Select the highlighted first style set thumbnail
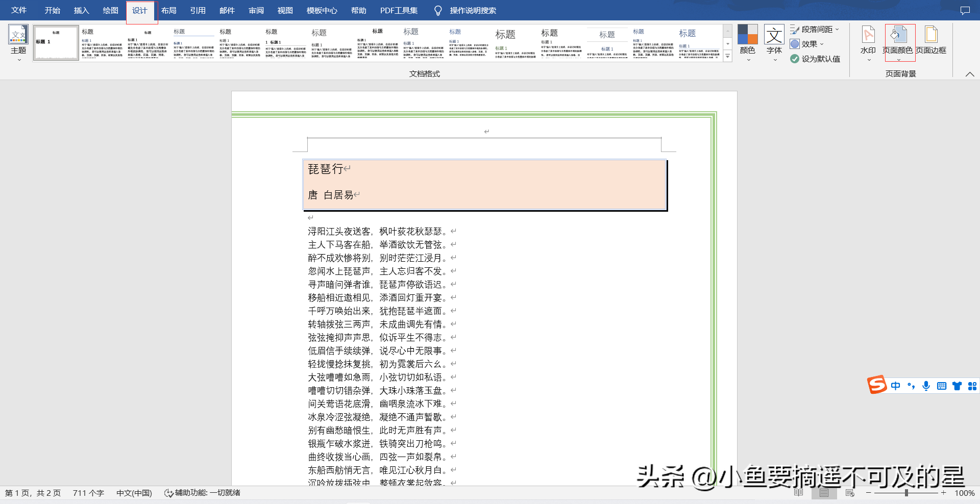The width and height of the screenshot is (980, 504). 56,43
